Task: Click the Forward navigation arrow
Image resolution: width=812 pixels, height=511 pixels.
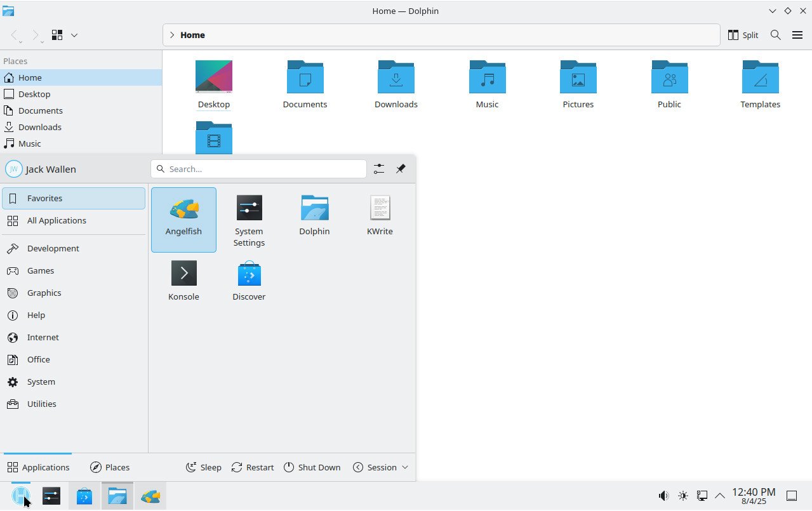Action: click(x=36, y=35)
